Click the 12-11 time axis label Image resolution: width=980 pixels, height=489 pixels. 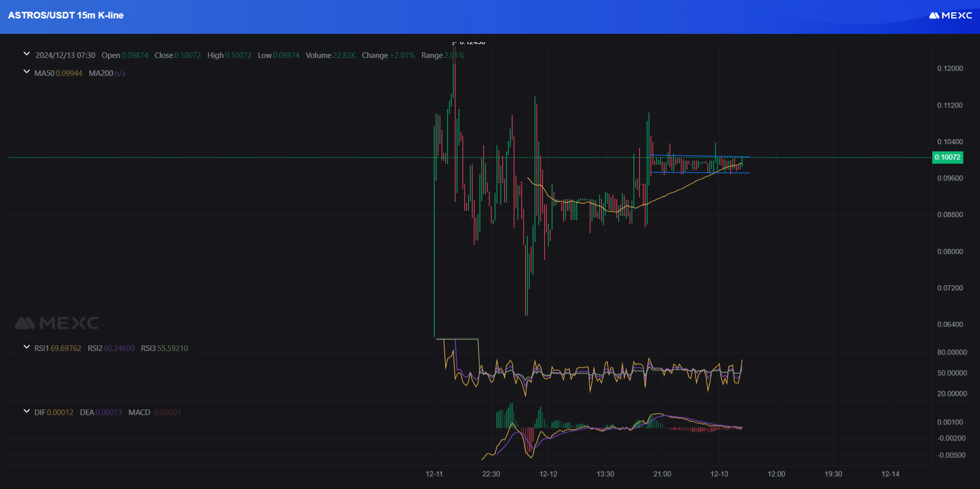pyautogui.click(x=434, y=474)
